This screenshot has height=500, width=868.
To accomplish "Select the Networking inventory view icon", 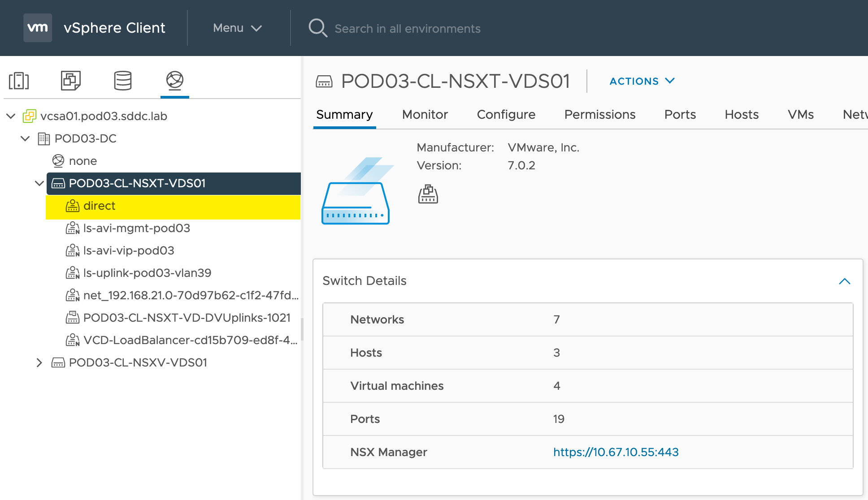I will click(174, 81).
